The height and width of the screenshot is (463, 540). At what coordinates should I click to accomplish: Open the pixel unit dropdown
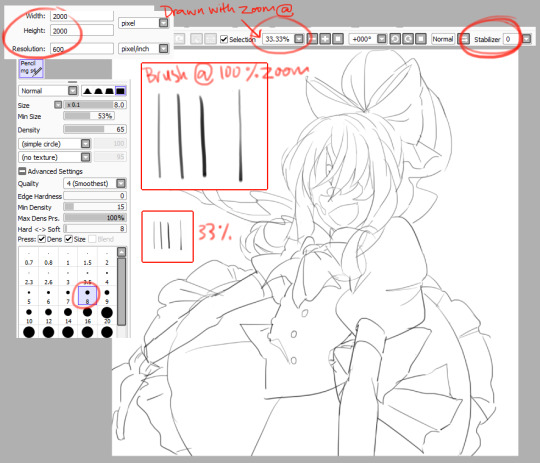tap(164, 23)
